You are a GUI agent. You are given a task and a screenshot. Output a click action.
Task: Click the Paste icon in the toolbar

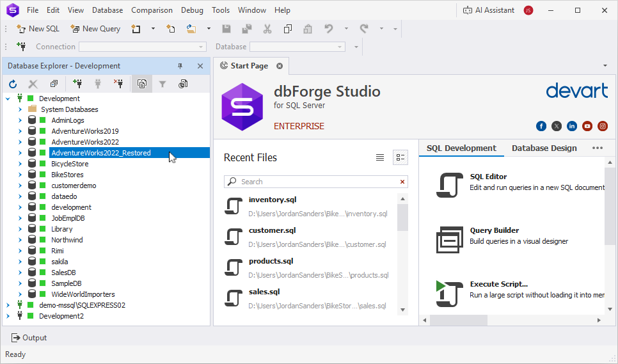(308, 29)
